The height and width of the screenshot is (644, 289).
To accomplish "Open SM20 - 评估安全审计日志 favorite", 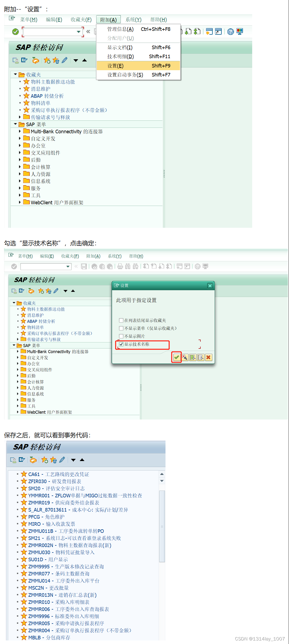I will coord(56,489).
